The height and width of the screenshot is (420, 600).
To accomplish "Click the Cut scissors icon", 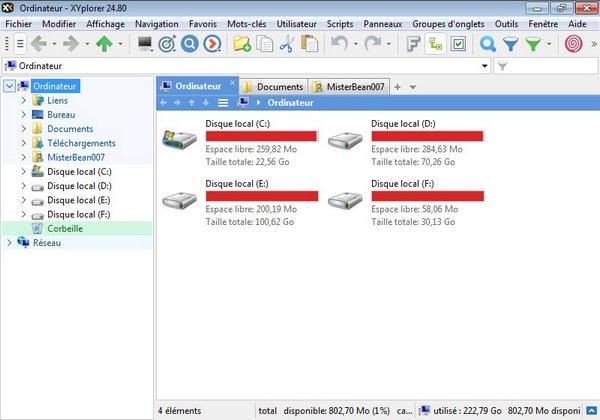I will point(287,44).
